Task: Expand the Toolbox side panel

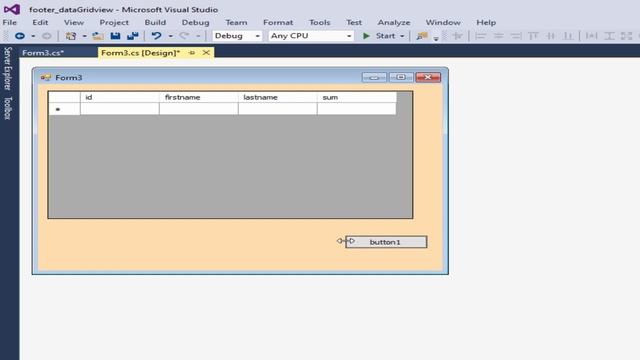Action: [7, 108]
